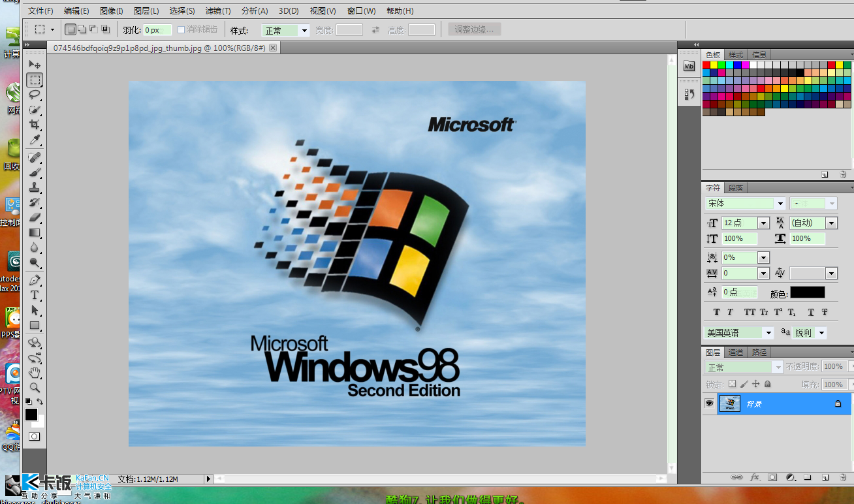The width and height of the screenshot is (854, 504).
Task: Click the Add layer mask icon
Action: (x=772, y=477)
